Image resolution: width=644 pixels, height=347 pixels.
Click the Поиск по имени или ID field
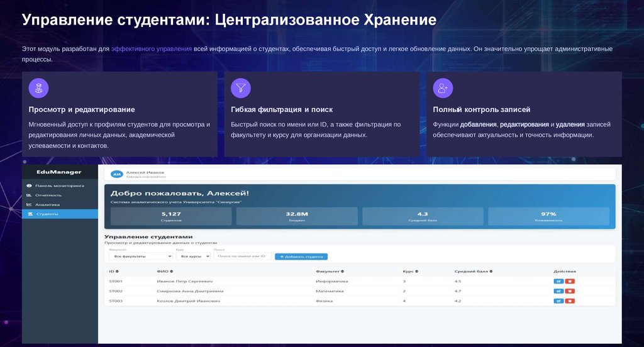coord(242,256)
